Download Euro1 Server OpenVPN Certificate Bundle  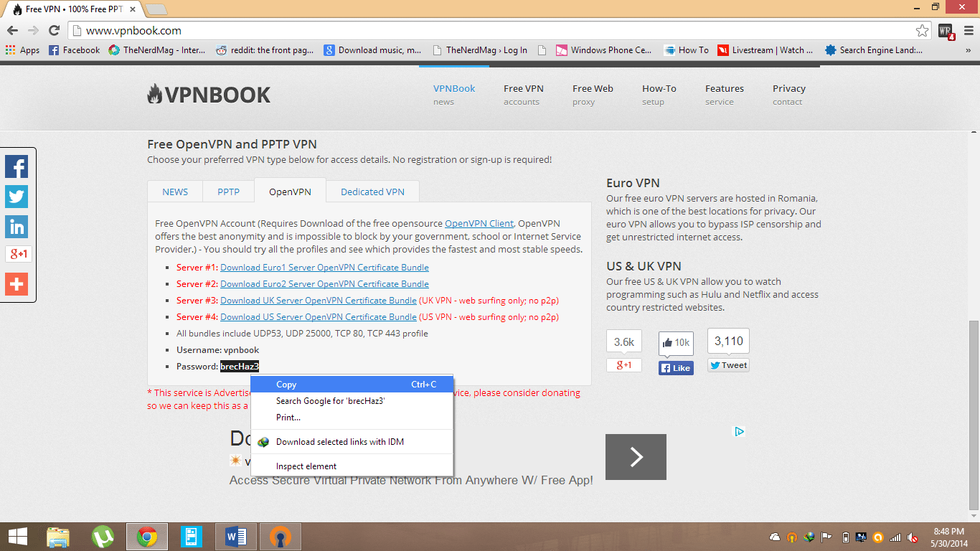[324, 268]
